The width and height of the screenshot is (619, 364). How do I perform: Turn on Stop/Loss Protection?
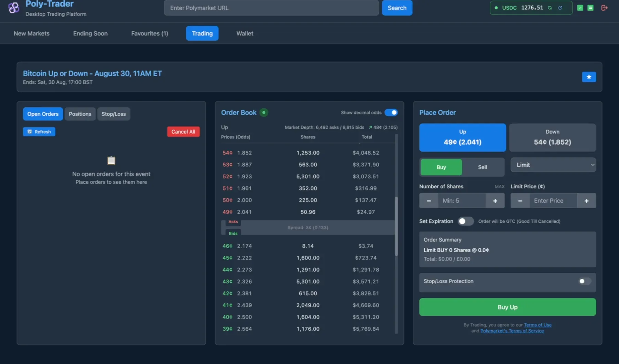pos(585,281)
